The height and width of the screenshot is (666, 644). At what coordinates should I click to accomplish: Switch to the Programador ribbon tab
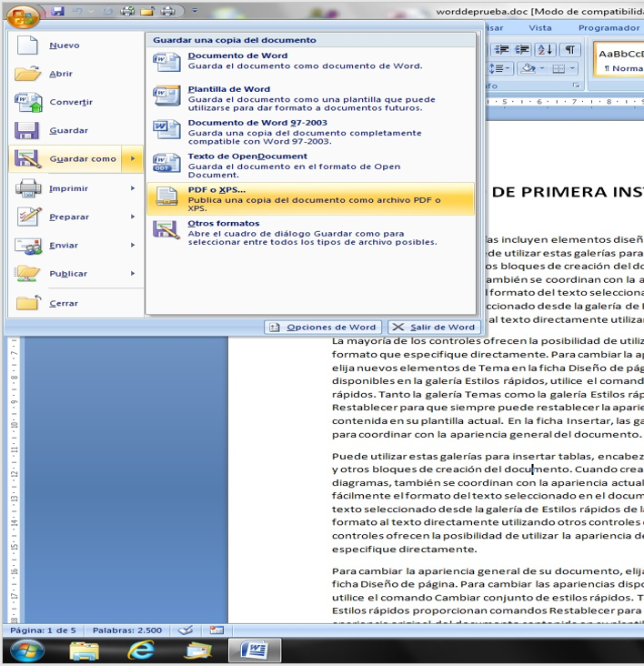tap(609, 27)
